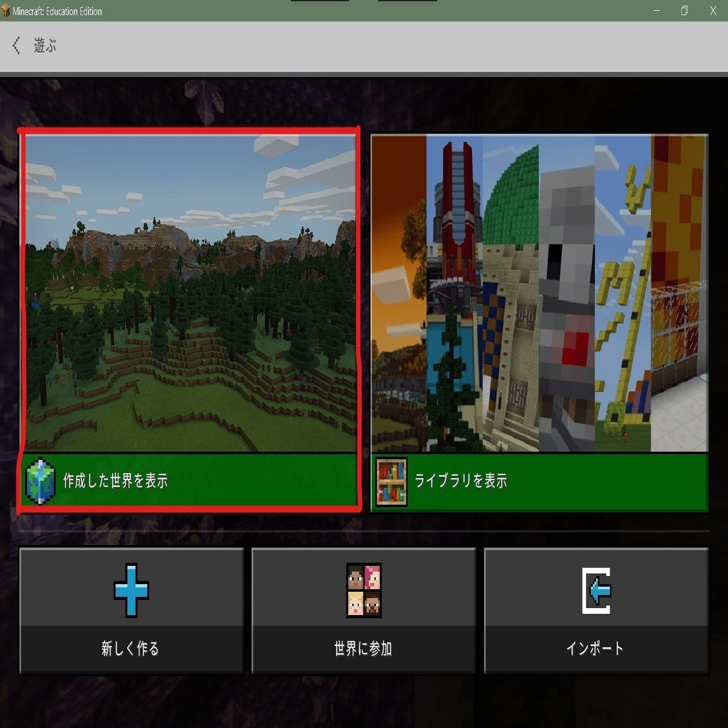Screen dimensions: 728x728
Task: Click the Minecraft app icon in title bar
Action: click(x=6, y=11)
